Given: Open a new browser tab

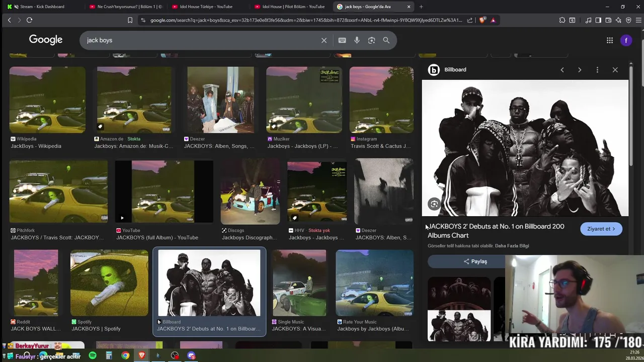Looking at the screenshot, I should pyautogui.click(x=421, y=7).
